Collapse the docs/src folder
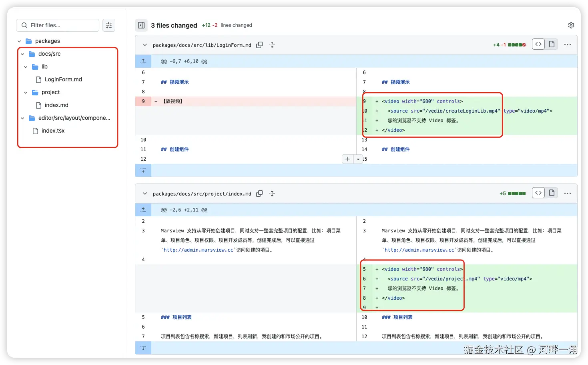The height and width of the screenshot is (365, 588). (x=22, y=54)
